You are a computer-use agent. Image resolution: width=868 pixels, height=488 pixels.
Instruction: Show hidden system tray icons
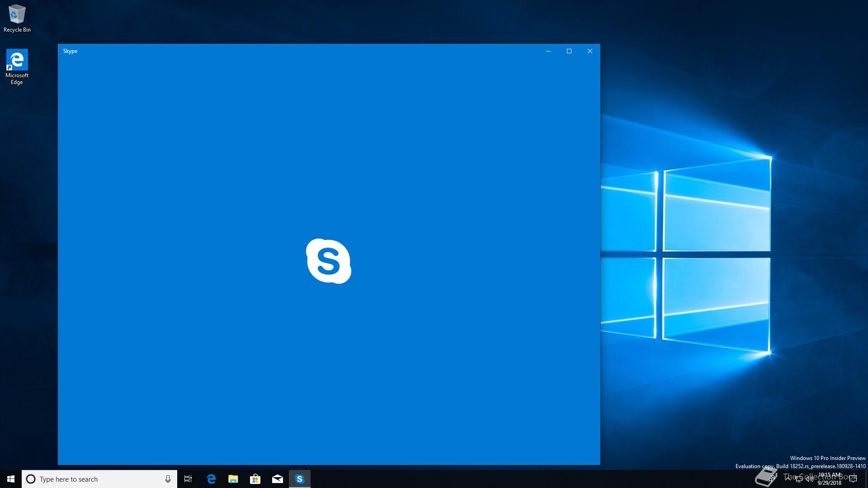point(788,479)
